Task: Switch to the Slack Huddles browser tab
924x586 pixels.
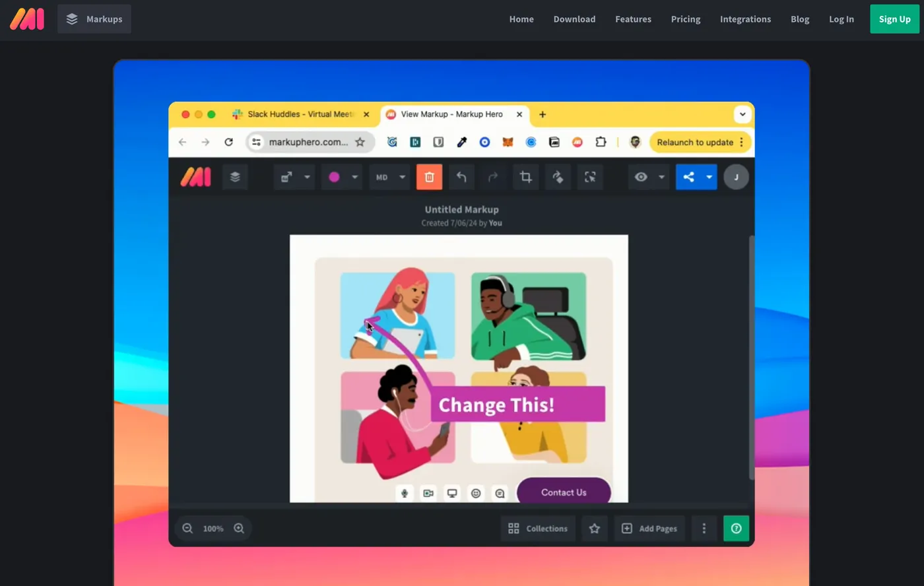Action: pos(297,114)
